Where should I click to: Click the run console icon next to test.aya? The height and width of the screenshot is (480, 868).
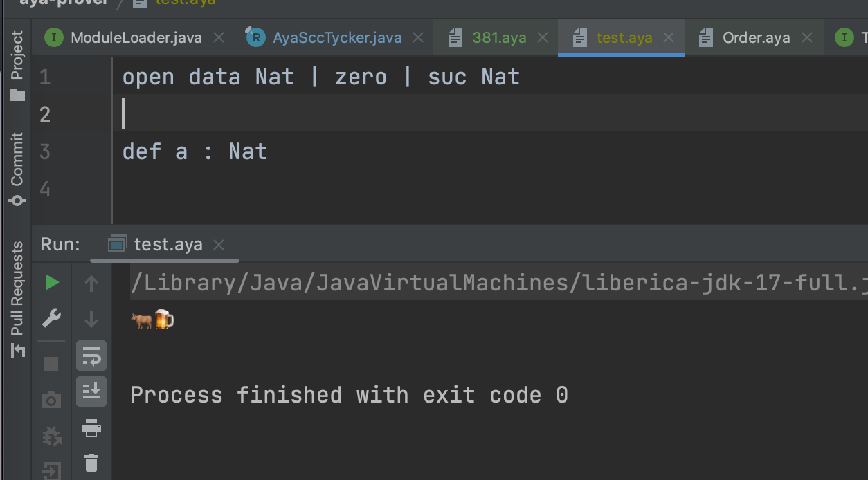tap(118, 243)
